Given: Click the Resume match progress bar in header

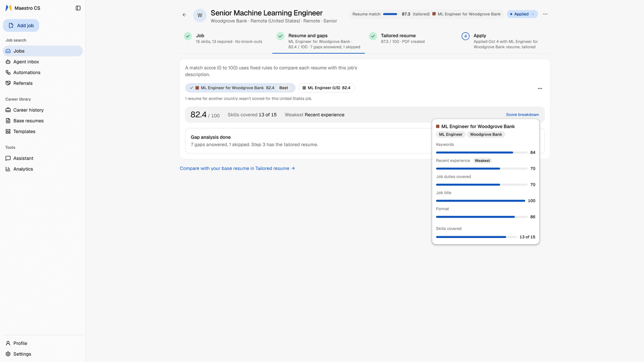Looking at the screenshot, I should click(390, 14).
